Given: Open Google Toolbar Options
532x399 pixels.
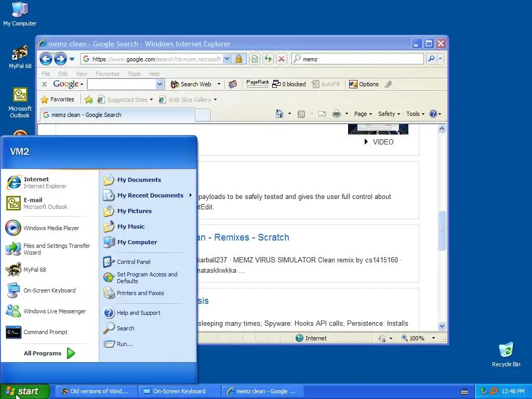Looking at the screenshot, I should point(364,84).
